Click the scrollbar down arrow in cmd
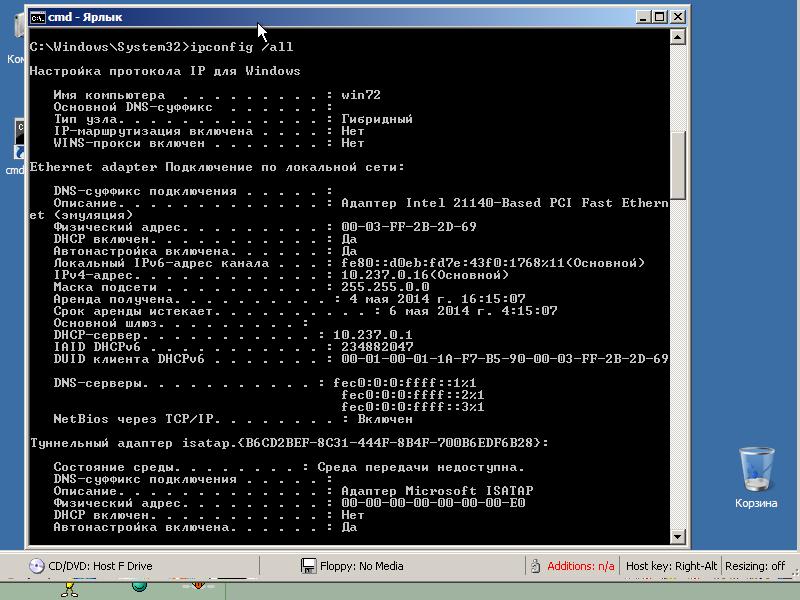The height and width of the screenshot is (600, 800). (x=678, y=536)
